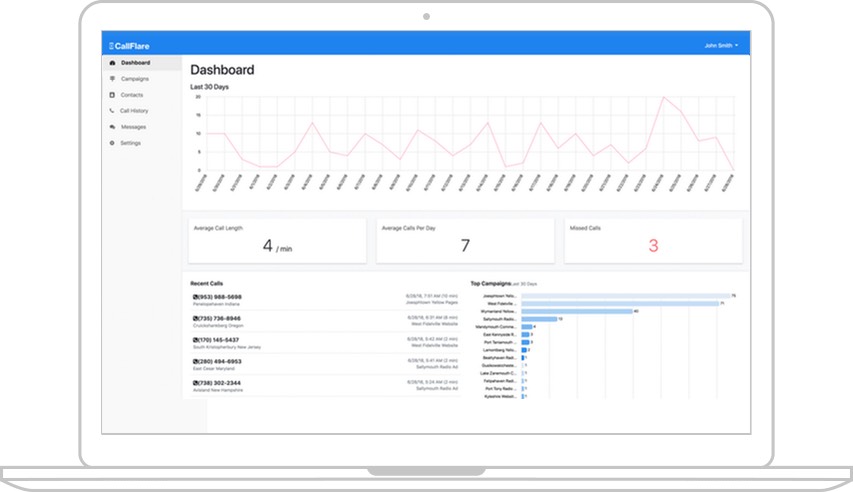853x492 pixels.
Task: Open the Call History menu label
Action: pyautogui.click(x=134, y=110)
